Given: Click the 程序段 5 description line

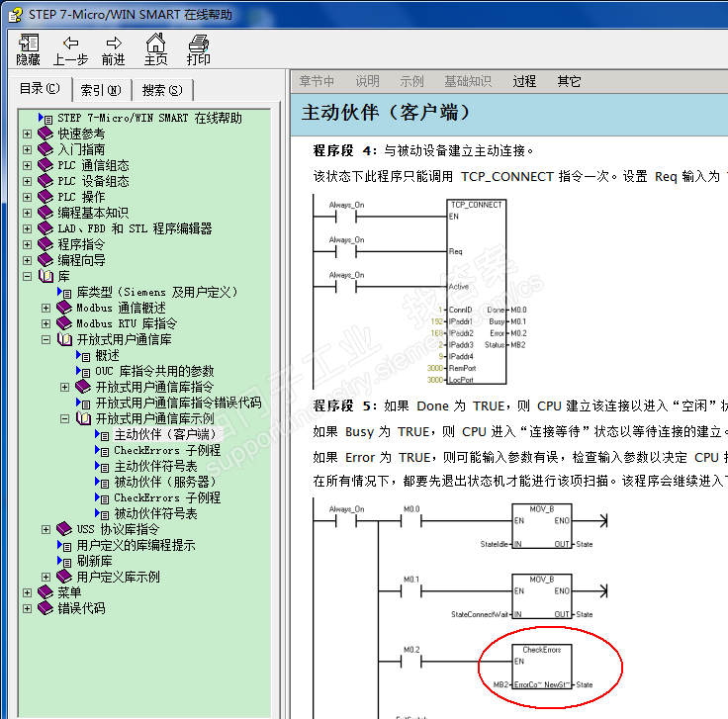Looking at the screenshot, I should [520, 405].
